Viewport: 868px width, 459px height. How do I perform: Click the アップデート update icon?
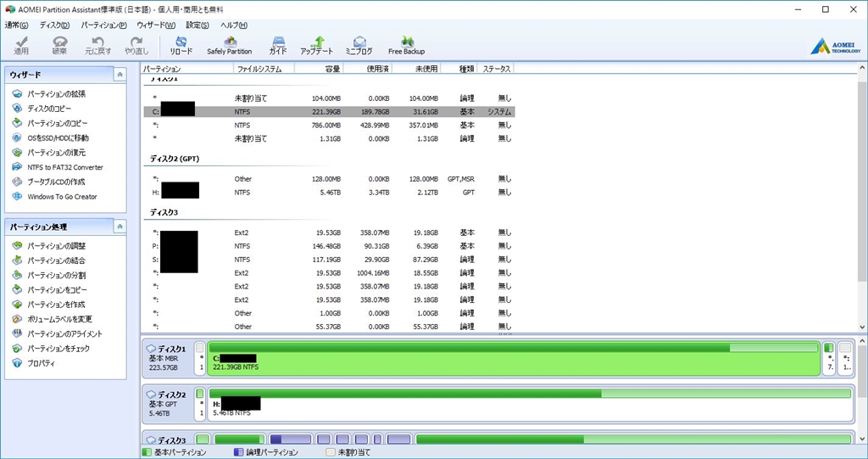(x=317, y=46)
